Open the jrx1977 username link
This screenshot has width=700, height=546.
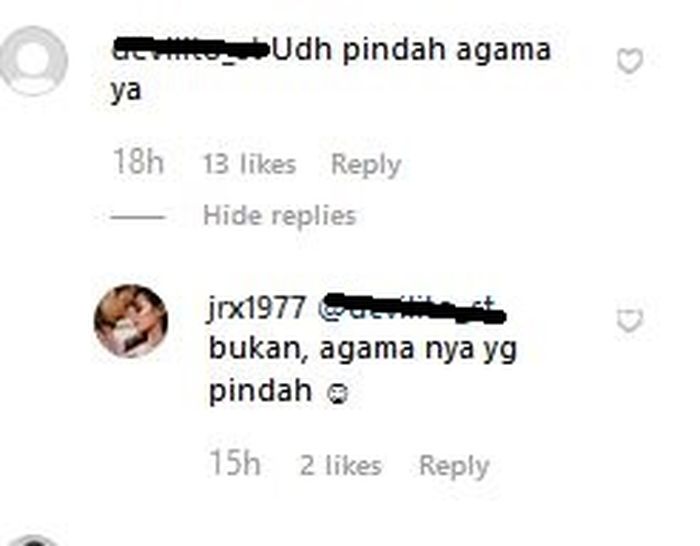pos(257,308)
